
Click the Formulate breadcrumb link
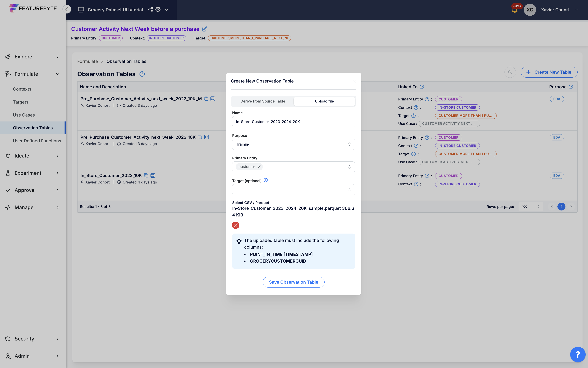[88, 61]
